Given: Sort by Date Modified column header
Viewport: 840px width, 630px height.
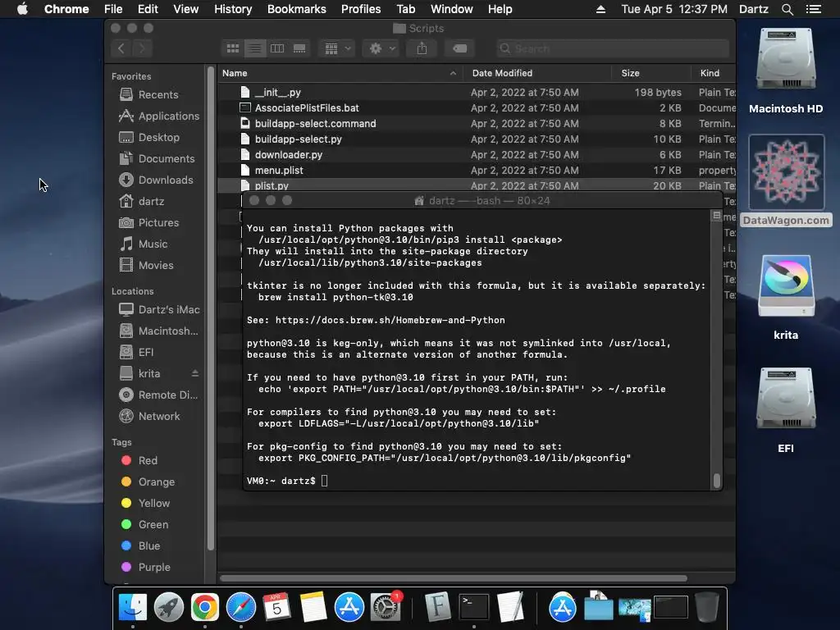Looking at the screenshot, I should point(536,73).
